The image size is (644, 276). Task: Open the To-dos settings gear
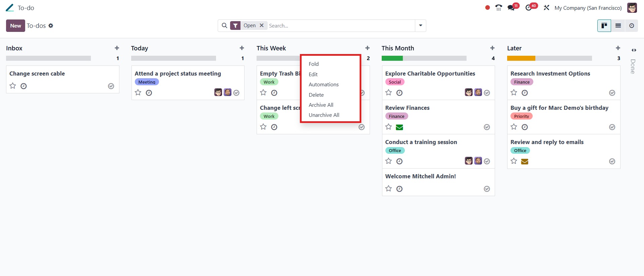click(x=51, y=26)
